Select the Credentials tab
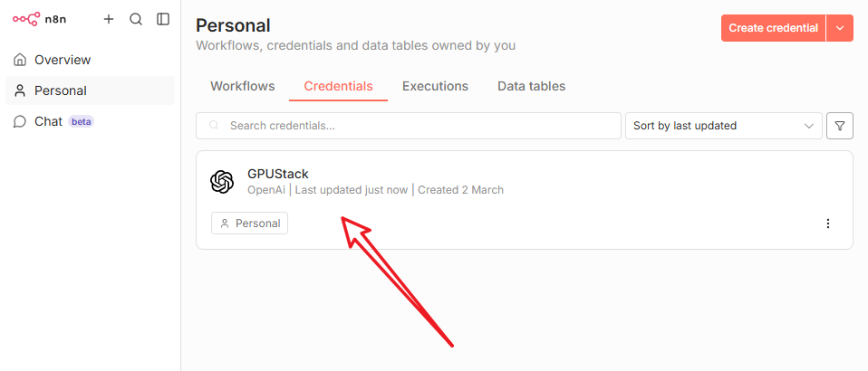Viewport: 868px width, 371px height. 338,86
